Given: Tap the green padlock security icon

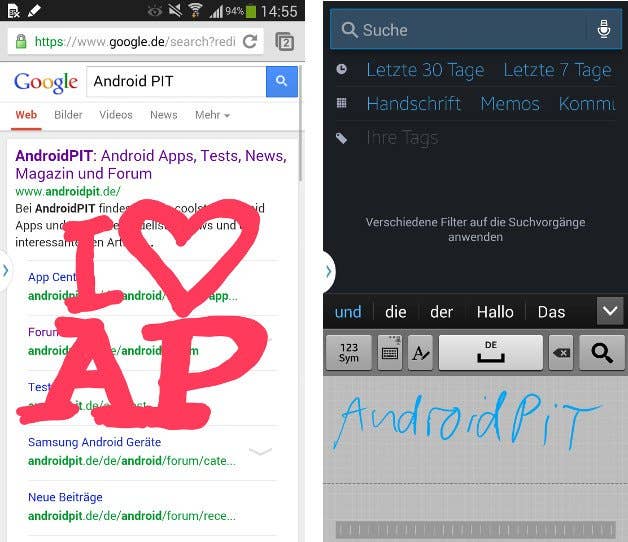Looking at the screenshot, I should (21, 41).
